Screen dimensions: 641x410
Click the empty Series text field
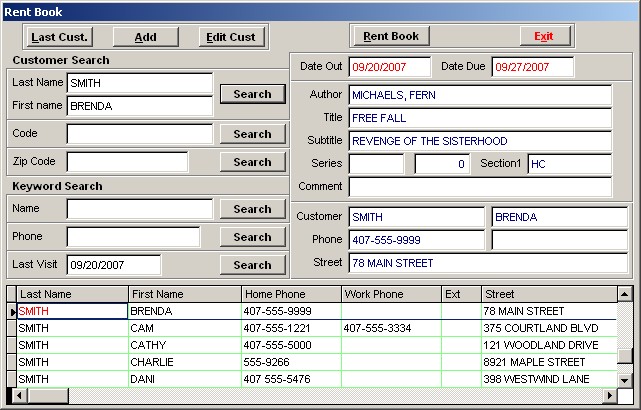coord(377,164)
